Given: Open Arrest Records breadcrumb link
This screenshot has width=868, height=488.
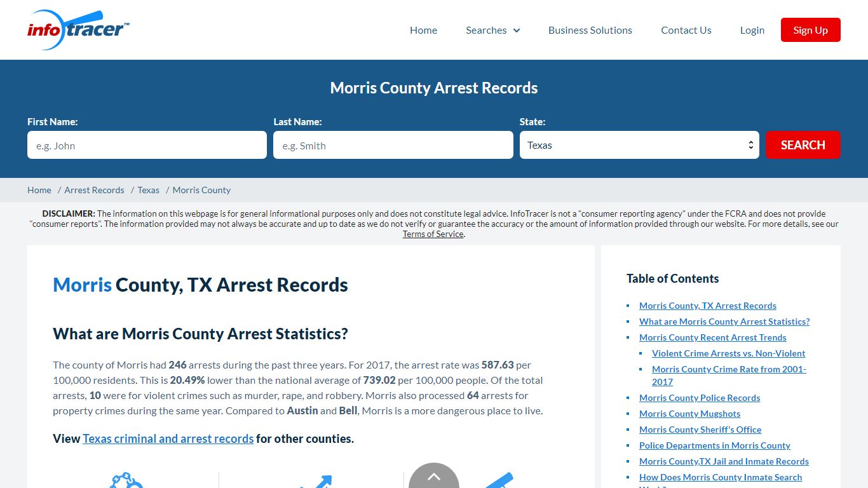Looking at the screenshot, I should click(94, 190).
